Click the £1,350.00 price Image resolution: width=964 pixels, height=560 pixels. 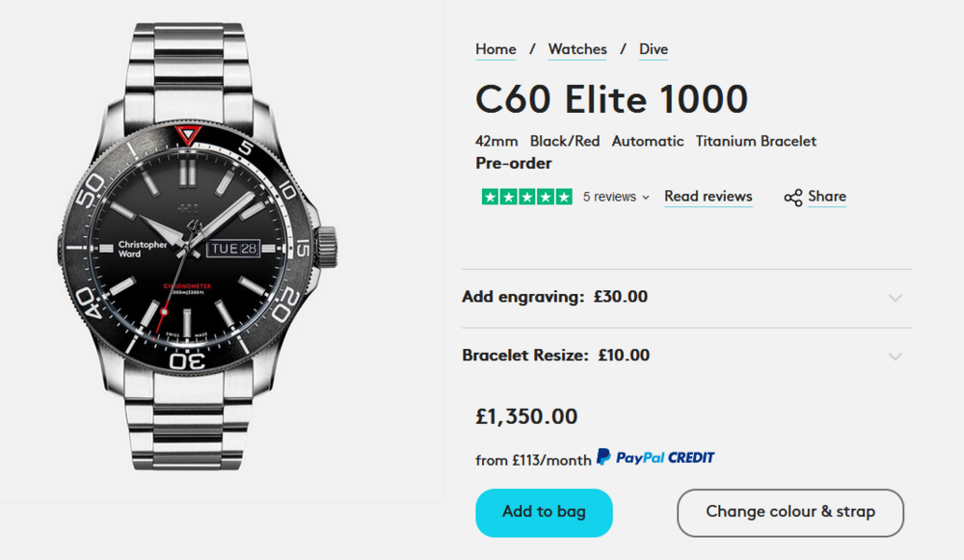pos(526,416)
